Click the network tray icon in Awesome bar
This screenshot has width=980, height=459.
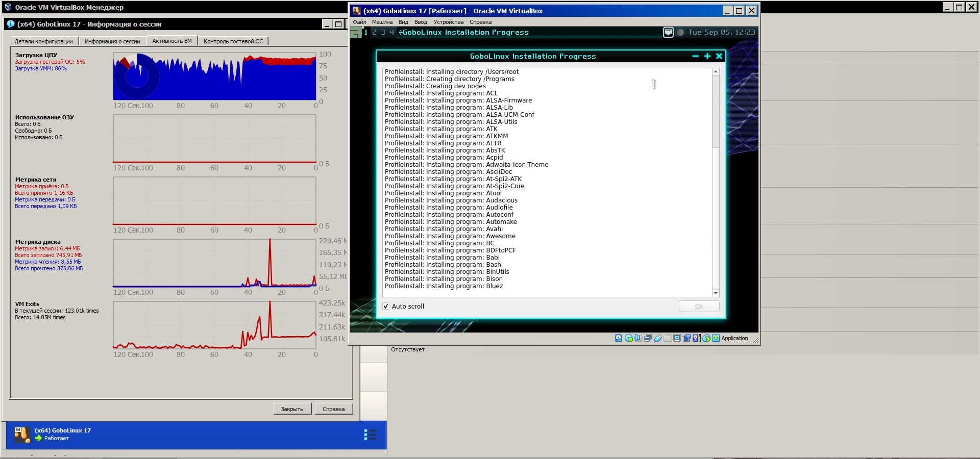pyautogui.click(x=668, y=32)
